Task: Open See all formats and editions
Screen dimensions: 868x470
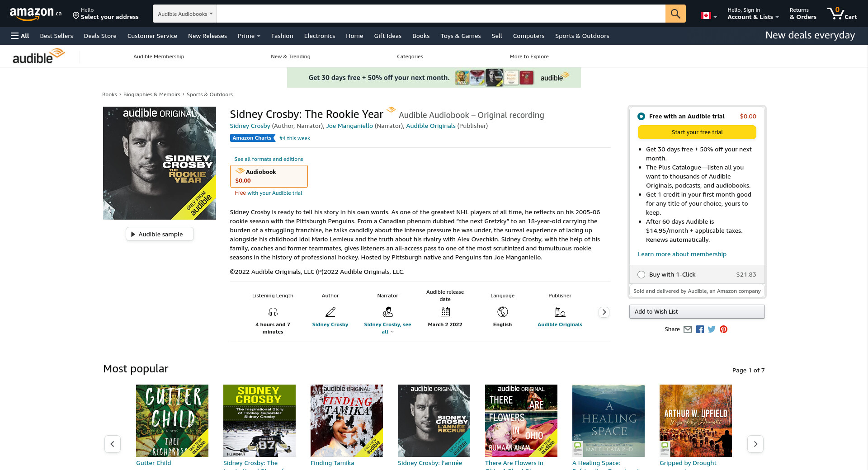Action: pyautogui.click(x=269, y=159)
